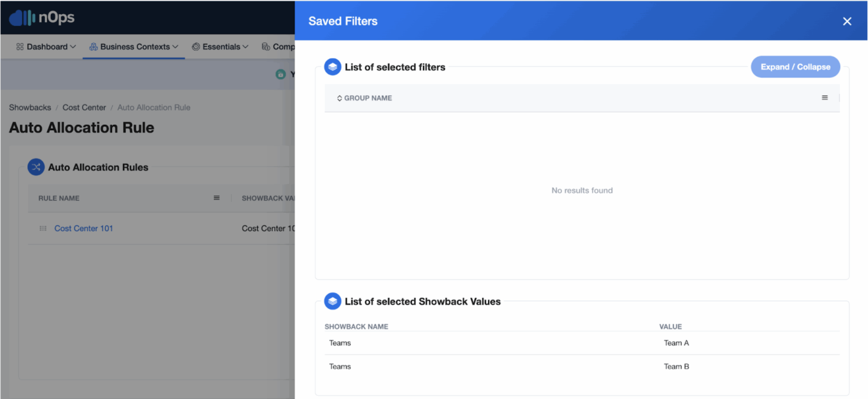
Task: Click the Business Contexts icon
Action: [93, 46]
